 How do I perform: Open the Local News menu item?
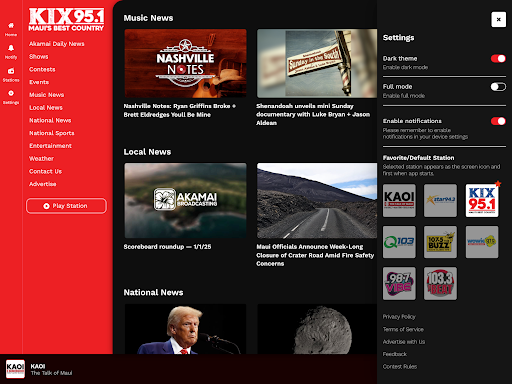pyautogui.click(x=46, y=108)
